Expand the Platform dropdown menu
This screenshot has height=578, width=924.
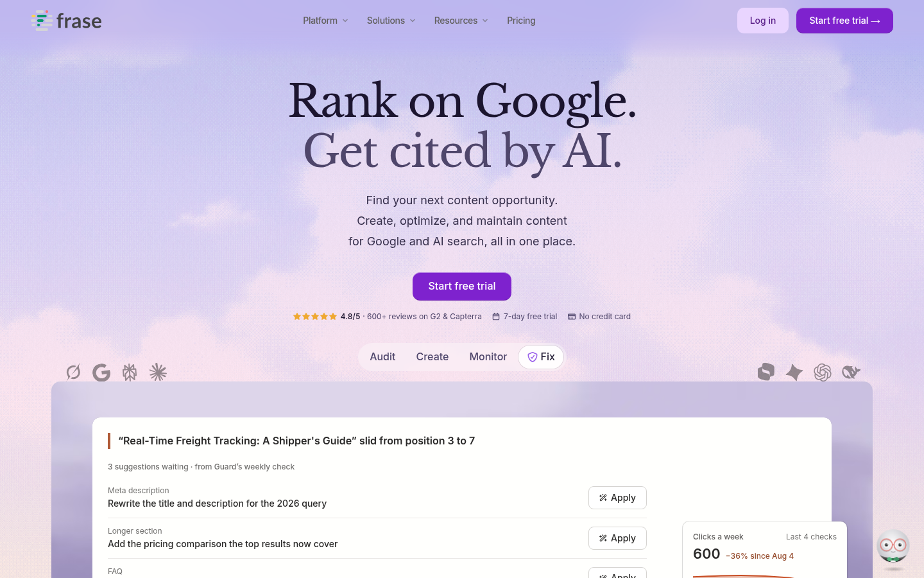325,21
